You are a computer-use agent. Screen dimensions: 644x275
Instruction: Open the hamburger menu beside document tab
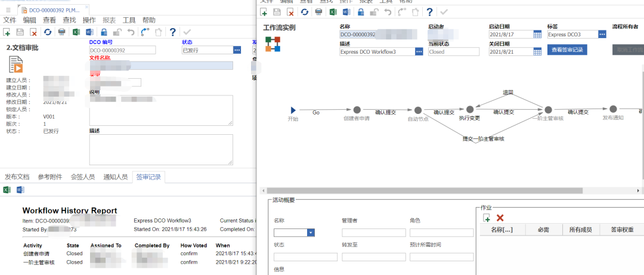tap(8, 9)
